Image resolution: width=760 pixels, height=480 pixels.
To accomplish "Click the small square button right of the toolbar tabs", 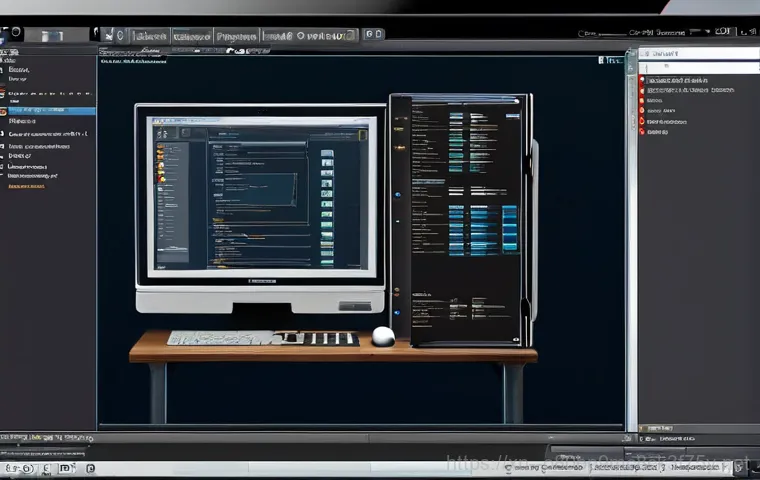I will pyautogui.click(x=374, y=35).
